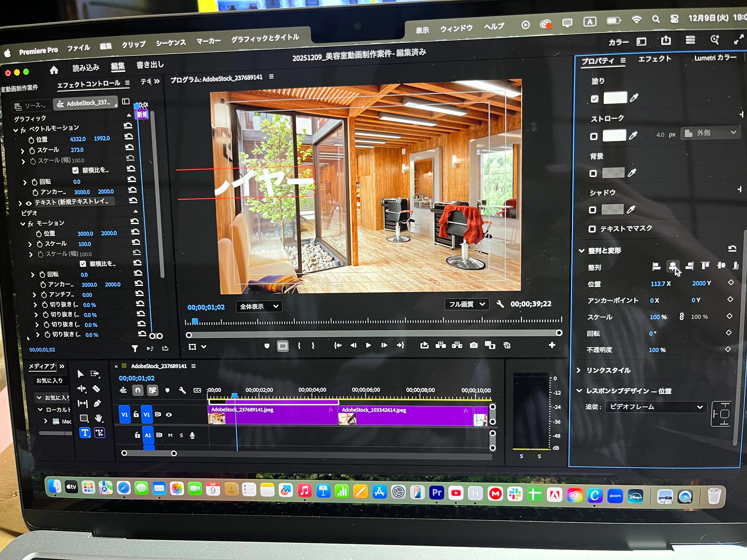Click the Add Marker button in program monitor
747x560 pixels.
pos(267,346)
